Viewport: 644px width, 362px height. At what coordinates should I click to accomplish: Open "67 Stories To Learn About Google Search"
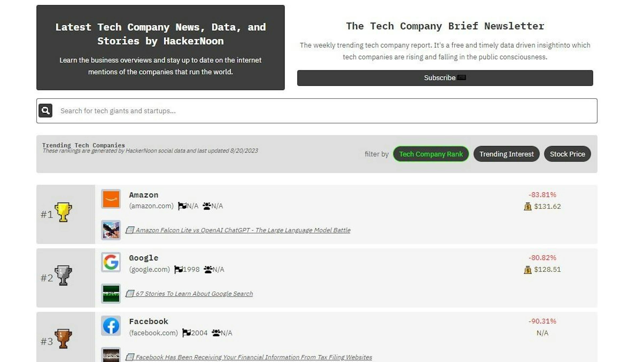pos(194,294)
